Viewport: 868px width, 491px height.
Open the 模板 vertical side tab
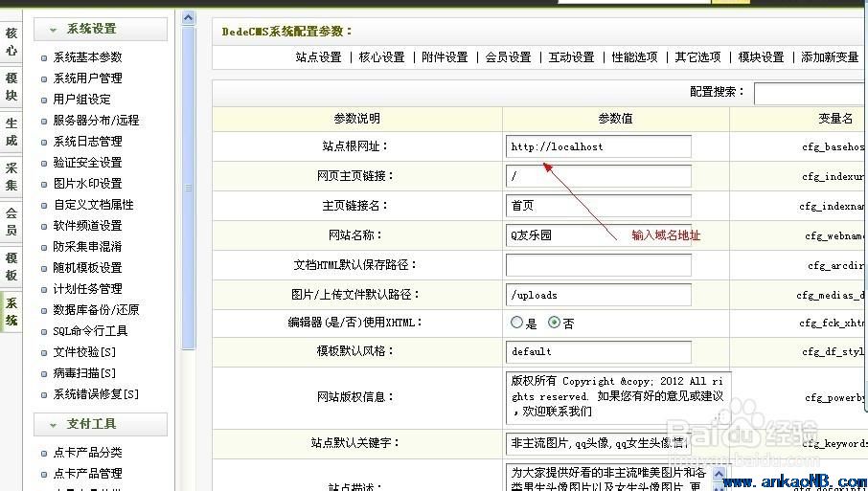pyautogui.click(x=11, y=267)
